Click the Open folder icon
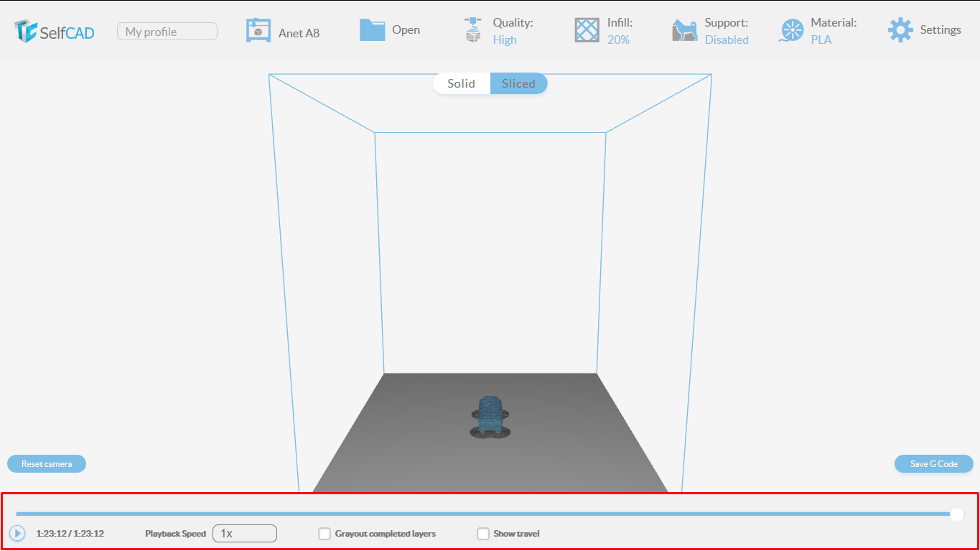The height and width of the screenshot is (551, 980). [372, 29]
